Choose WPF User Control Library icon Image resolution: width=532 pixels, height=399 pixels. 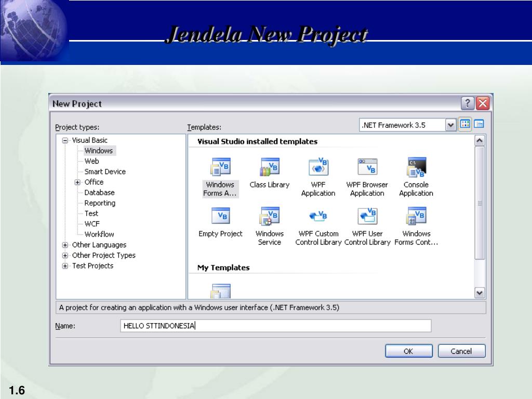click(367, 216)
